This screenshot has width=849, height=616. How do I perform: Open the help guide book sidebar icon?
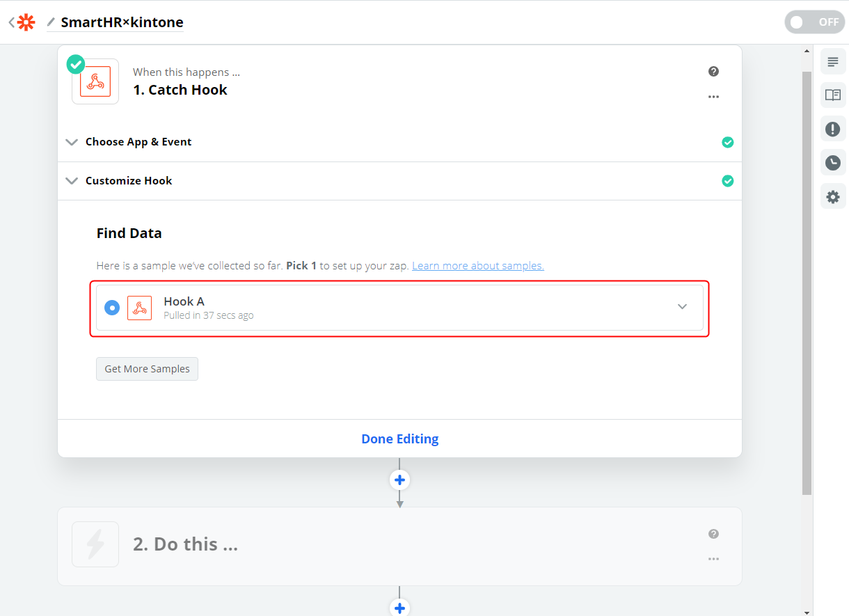[x=833, y=95]
